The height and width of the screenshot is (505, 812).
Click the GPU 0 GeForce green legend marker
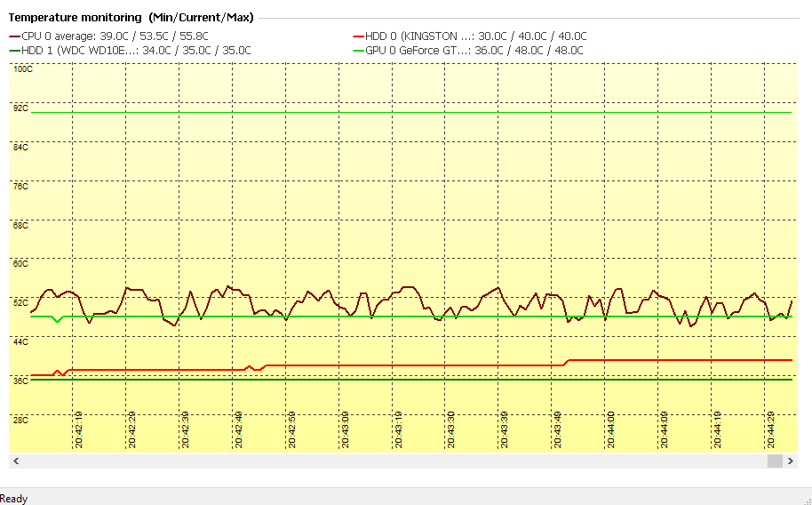(358, 51)
